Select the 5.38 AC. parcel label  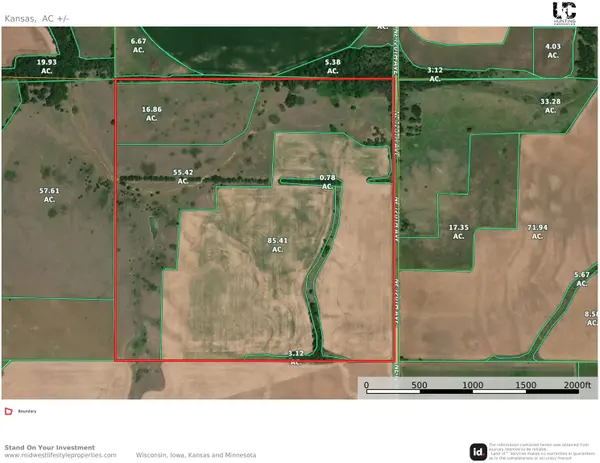coord(332,66)
